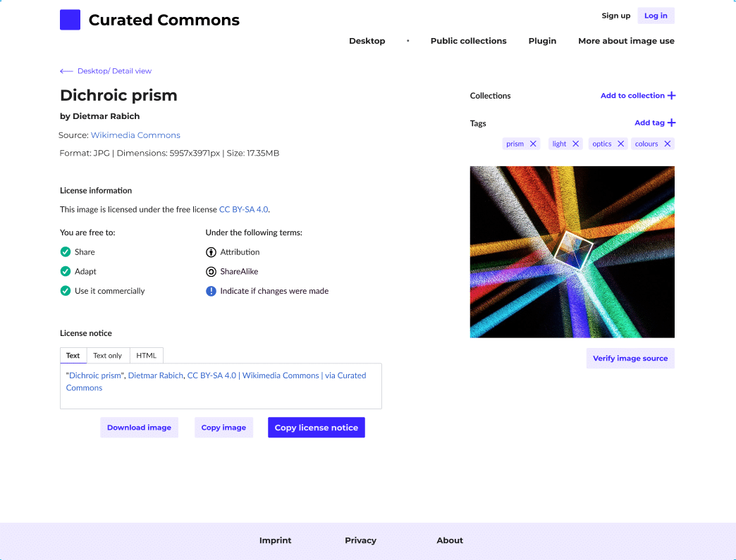Click the Attribution license icon
Viewport: 736px width, 560px height.
point(211,252)
